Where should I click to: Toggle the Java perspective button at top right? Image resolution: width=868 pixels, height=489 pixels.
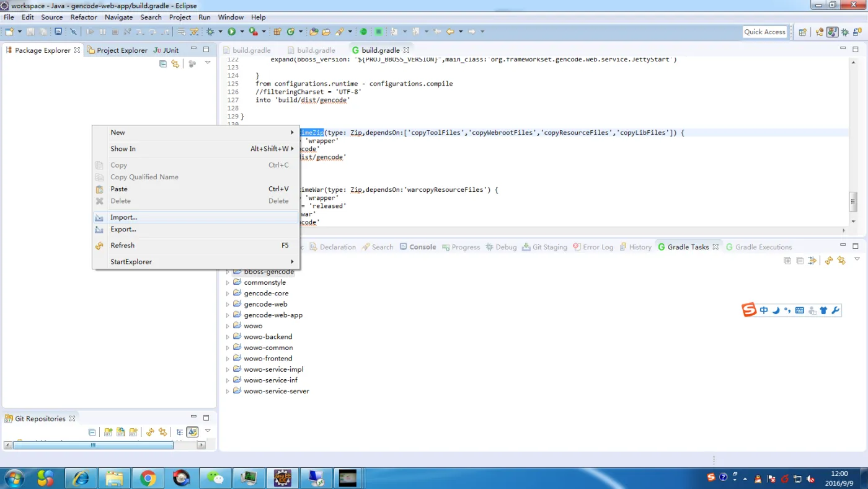click(x=833, y=32)
